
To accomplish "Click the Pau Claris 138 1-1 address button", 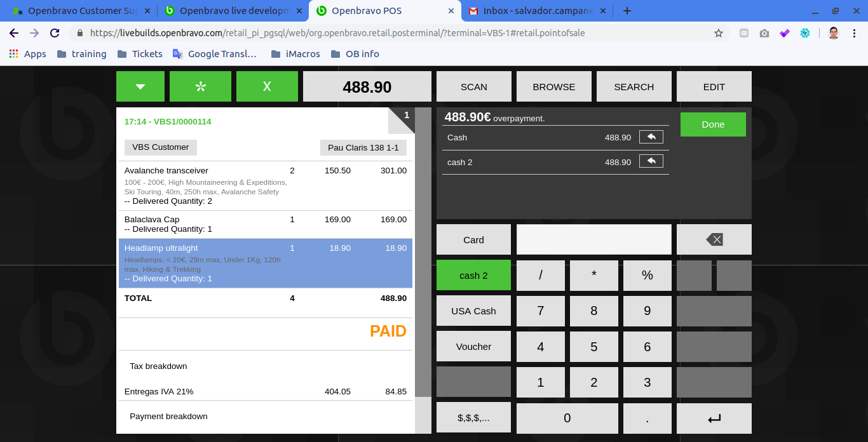I will [363, 147].
